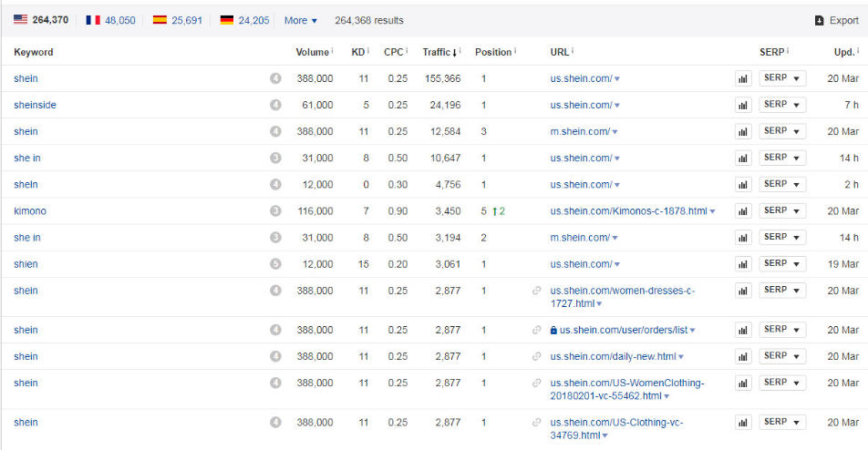
Task: Click the link icon next to daily-new.html URL
Action: click(537, 357)
